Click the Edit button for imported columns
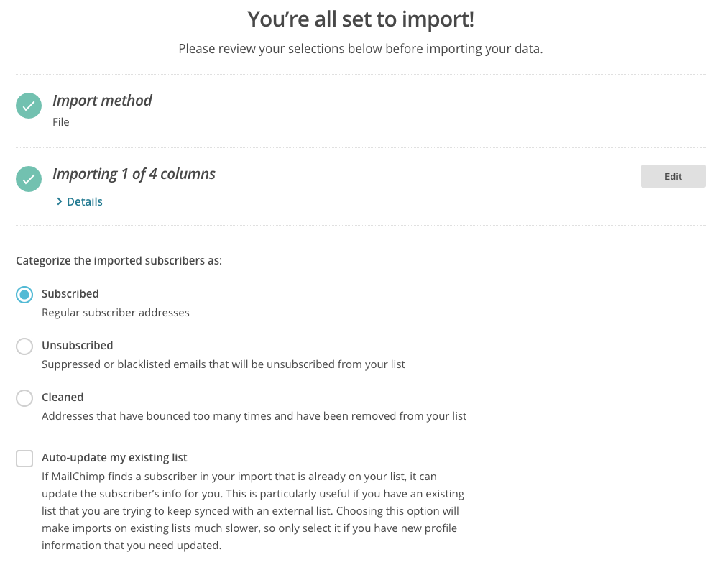The width and height of the screenshot is (728, 565). (x=673, y=176)
